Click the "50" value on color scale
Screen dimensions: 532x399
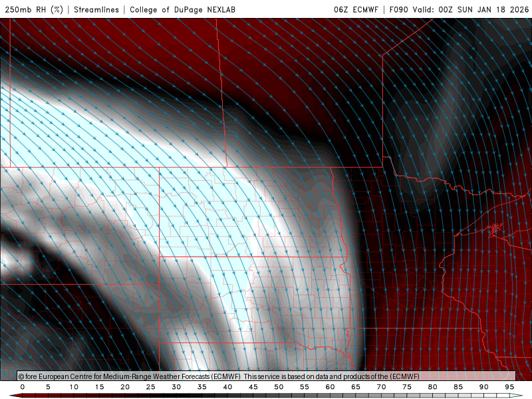click(x=279, y=387)
